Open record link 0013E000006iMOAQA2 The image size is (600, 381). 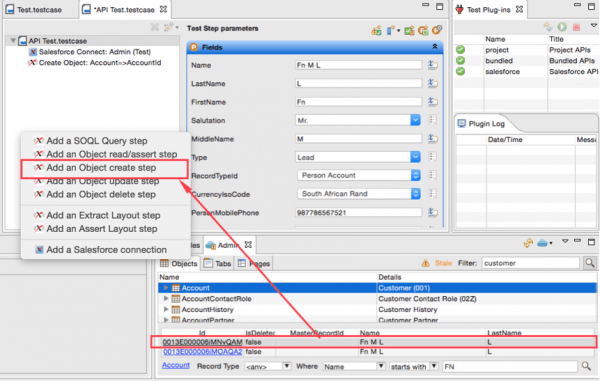point(202,352)
